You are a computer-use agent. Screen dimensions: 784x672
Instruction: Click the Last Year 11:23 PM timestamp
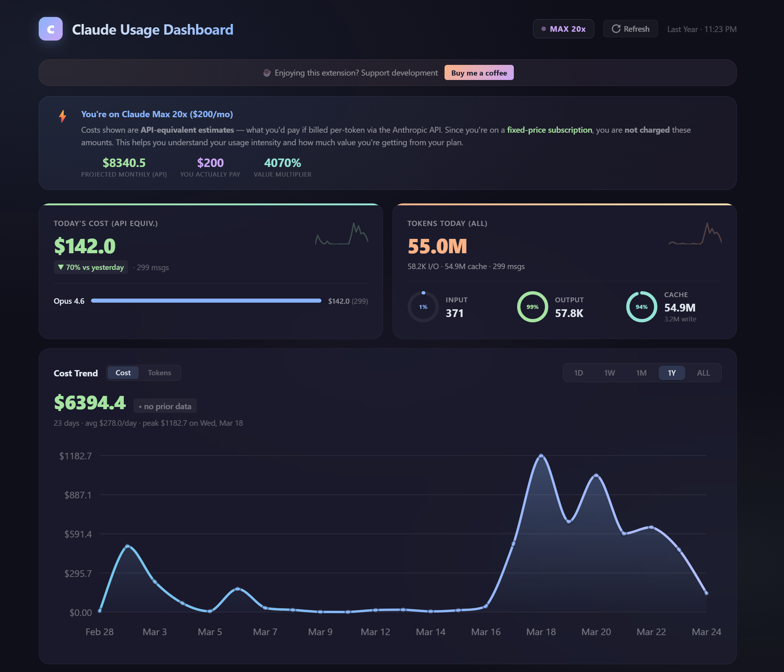pos(702,29)
